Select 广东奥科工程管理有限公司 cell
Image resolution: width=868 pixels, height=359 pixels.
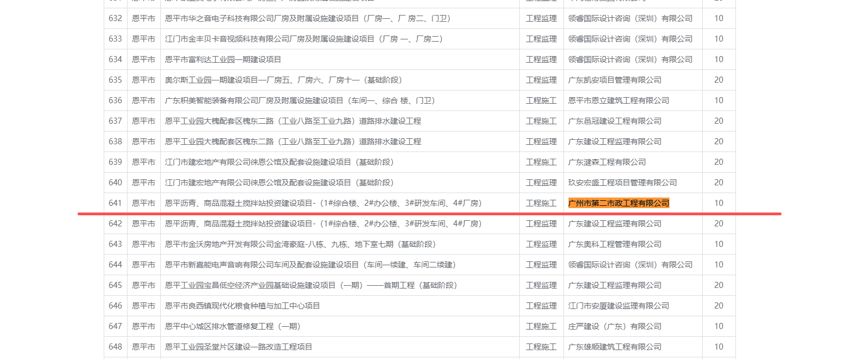click(615, 244)
